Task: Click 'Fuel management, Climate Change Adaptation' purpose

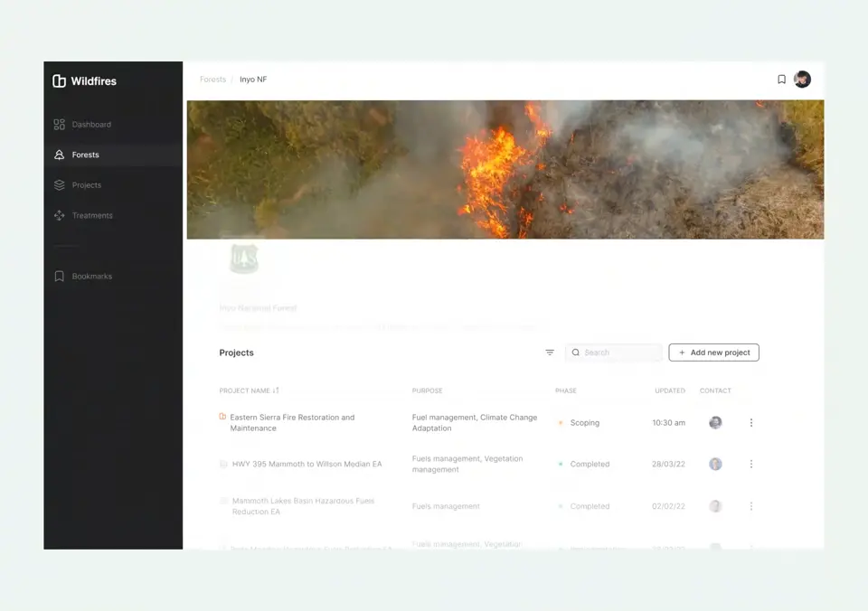Action: (475, 423)
